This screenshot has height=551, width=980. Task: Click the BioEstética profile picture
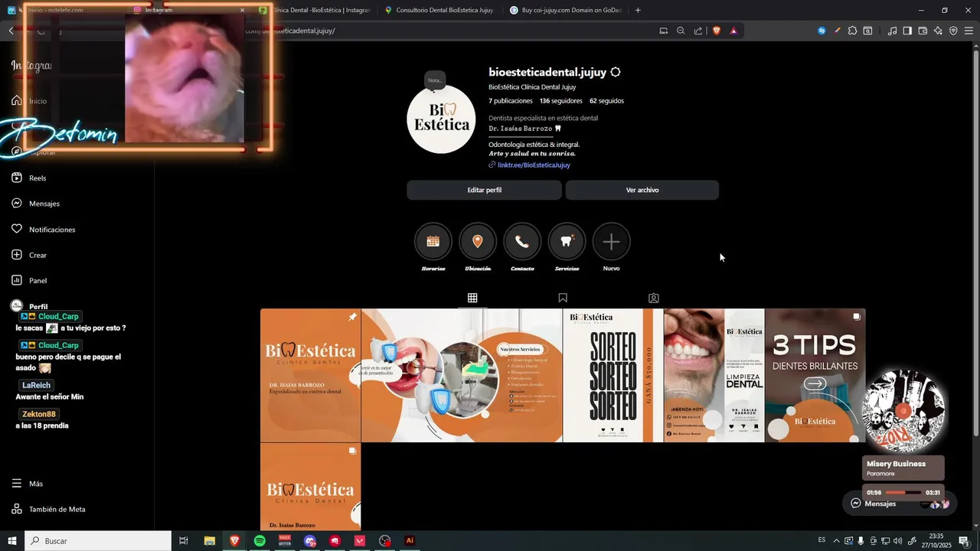pos(441,119)
